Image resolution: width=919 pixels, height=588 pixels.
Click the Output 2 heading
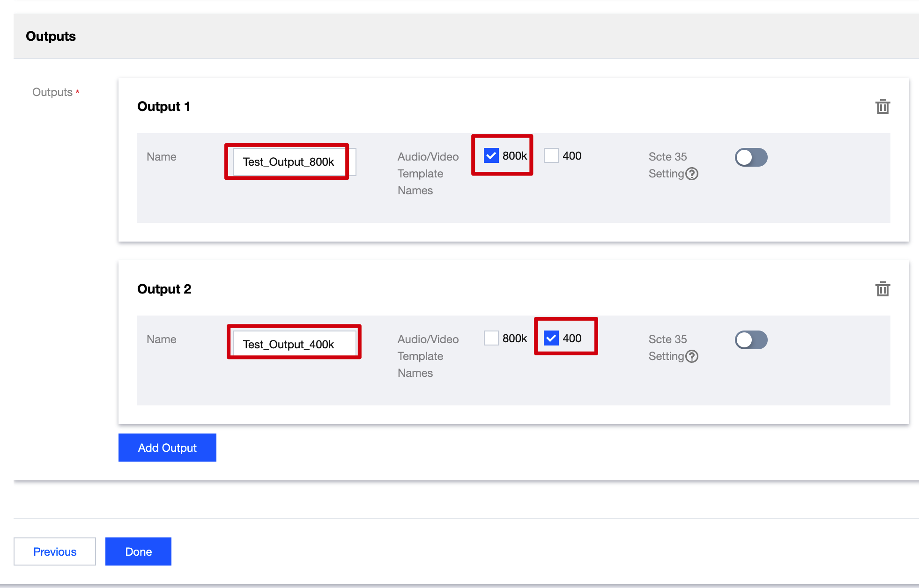tap(164, 289)
